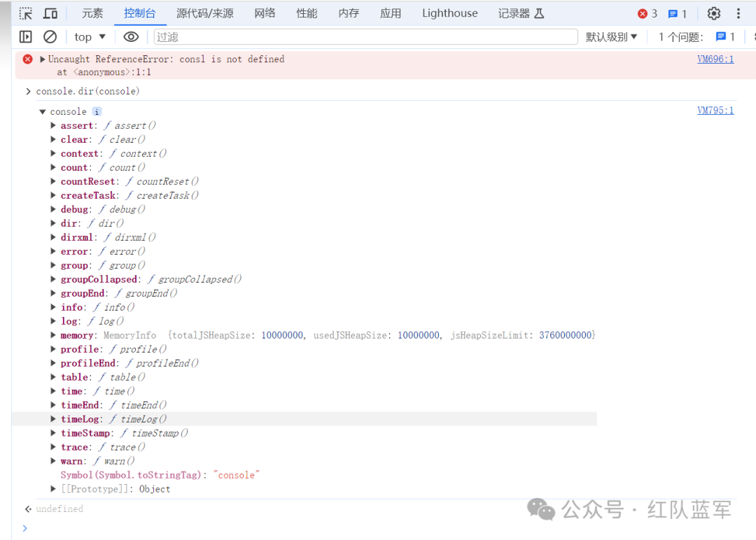Expand the [[Prototype]] Object node
The image size is (756, 540).
[54, 489]
